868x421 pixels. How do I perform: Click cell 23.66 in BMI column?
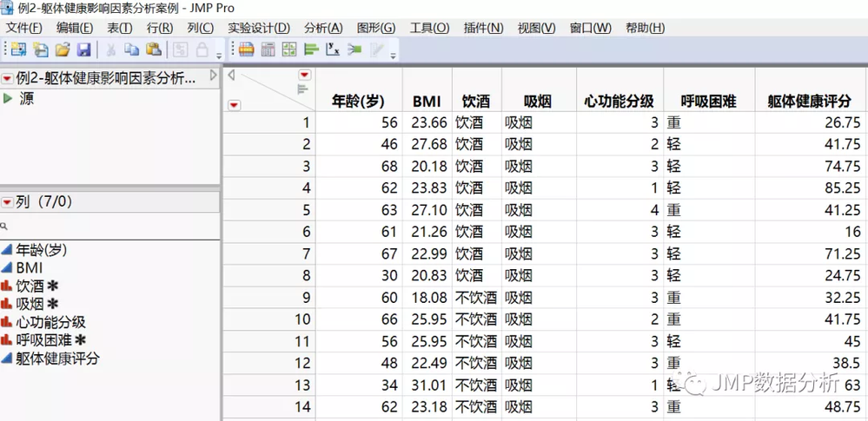429,122
